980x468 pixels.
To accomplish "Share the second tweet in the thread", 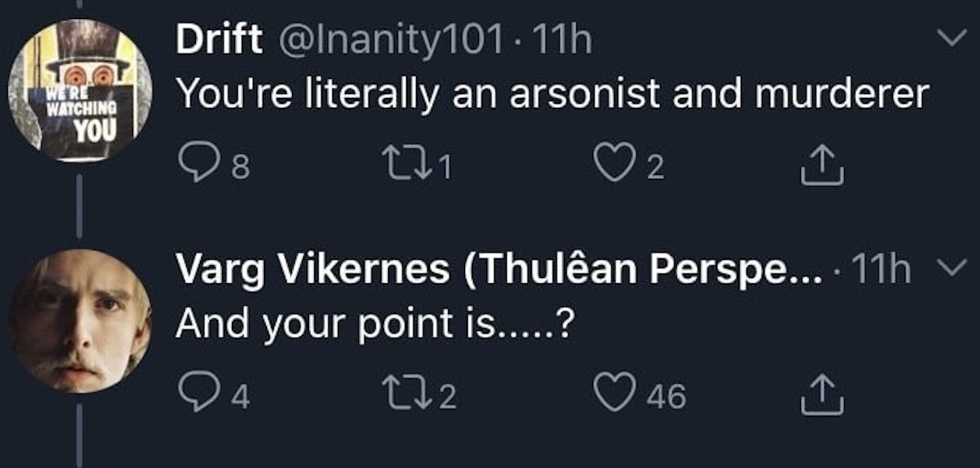I will pyautogui.click(x=823, y=394).
